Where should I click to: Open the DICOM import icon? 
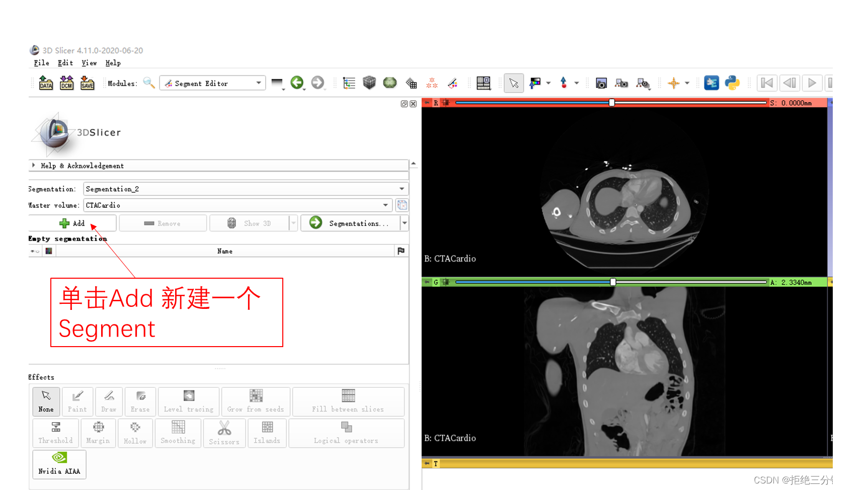(66, 83)
